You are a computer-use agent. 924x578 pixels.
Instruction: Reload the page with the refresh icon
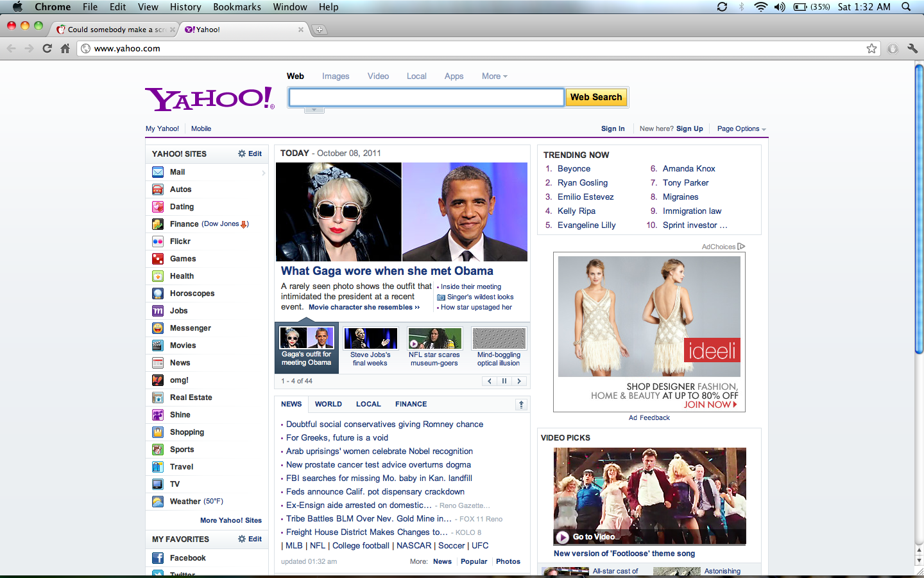(47, 48)
